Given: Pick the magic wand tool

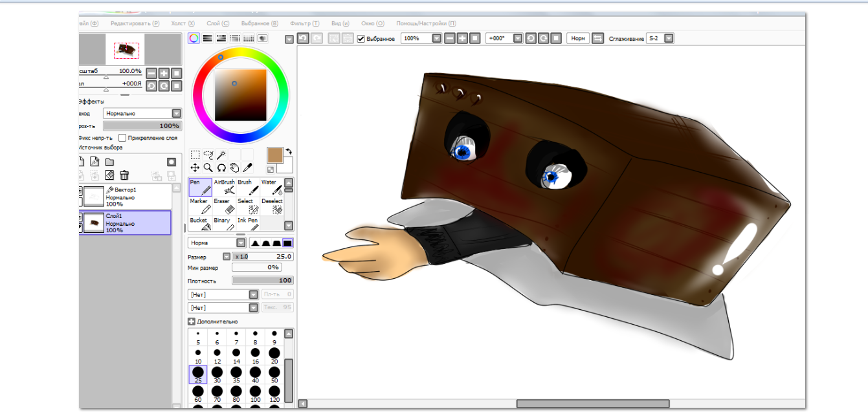Looking at the screenshot, I should click(x=221, y=155).
